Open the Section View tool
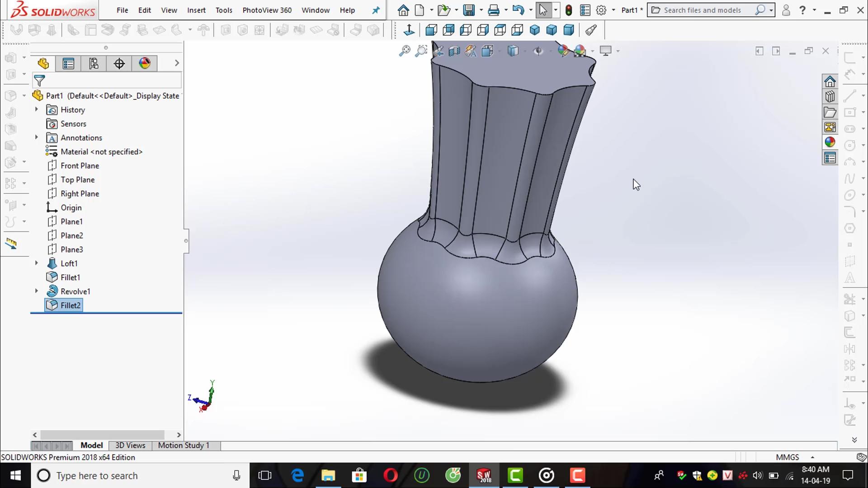This screenshot has height=488, width=868. (x=454, y=51)
